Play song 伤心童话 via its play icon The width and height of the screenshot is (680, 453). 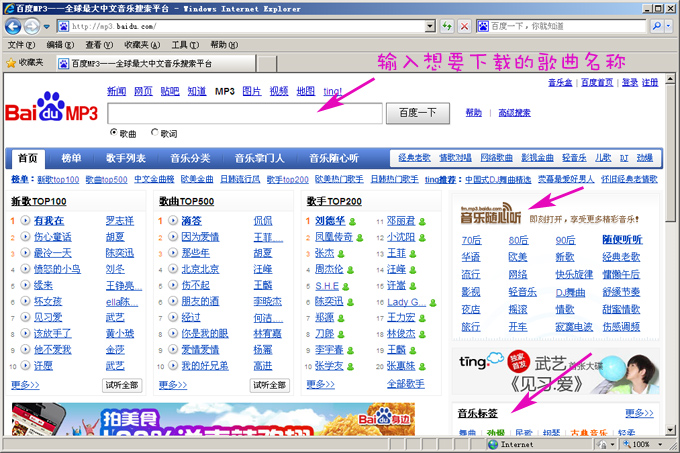(26, 237)
